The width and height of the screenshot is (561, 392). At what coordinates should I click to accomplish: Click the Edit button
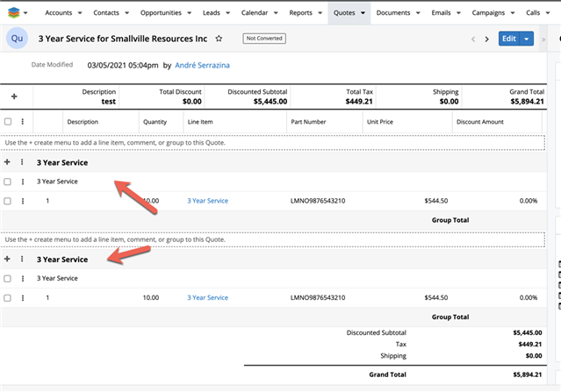pyautogui.click(x=508, y=39)
